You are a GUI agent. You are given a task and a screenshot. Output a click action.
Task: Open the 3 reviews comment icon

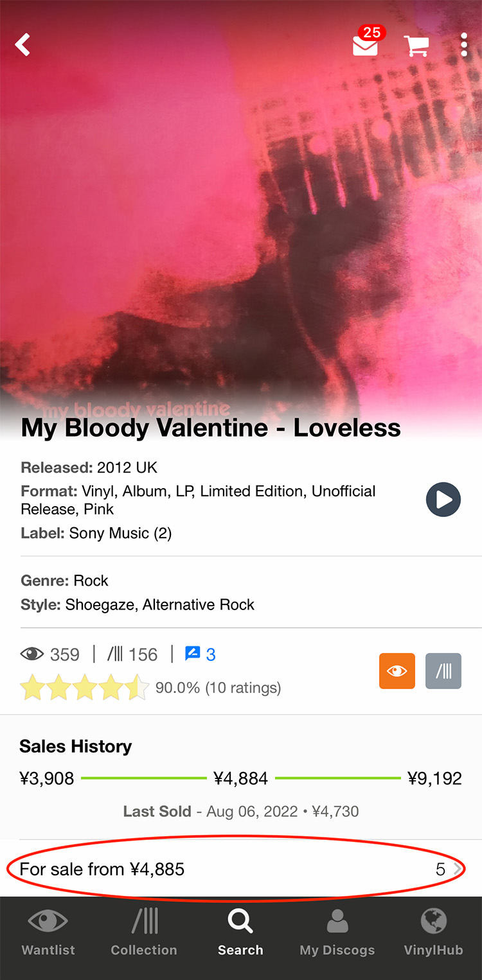pyautogui.click(x=200, y=654)
